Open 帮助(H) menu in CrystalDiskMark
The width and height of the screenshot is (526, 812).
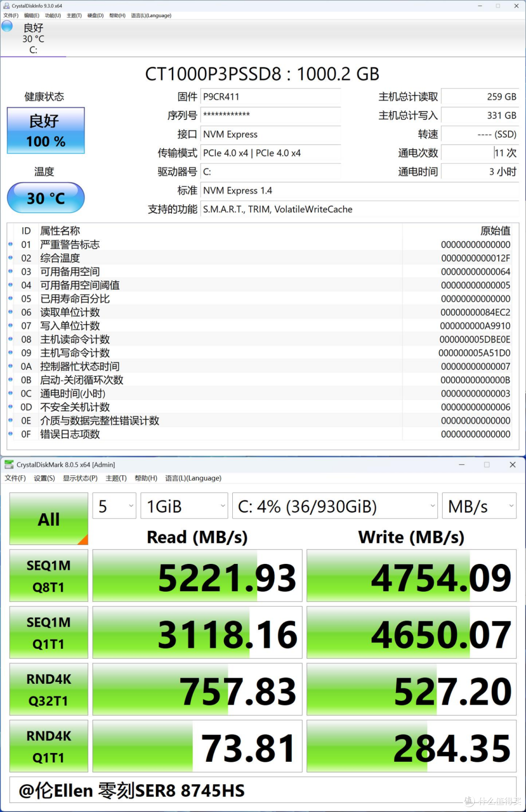pos(146,478)
